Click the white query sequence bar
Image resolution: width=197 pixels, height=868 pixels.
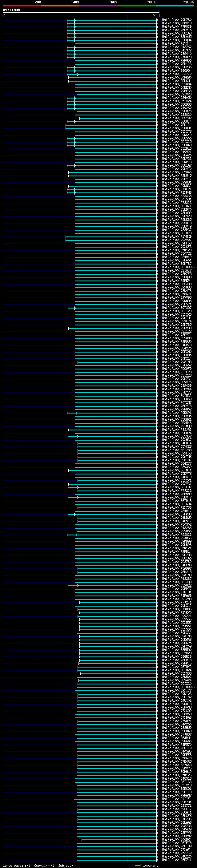click(81, 12)
